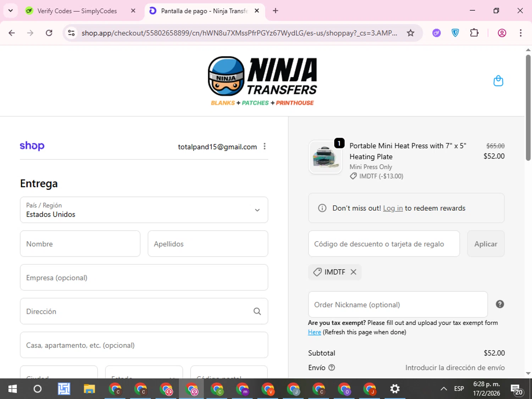532x399 pixels.
Task: Select the Pantalla de pago tab
Action: tap(204, 11)
